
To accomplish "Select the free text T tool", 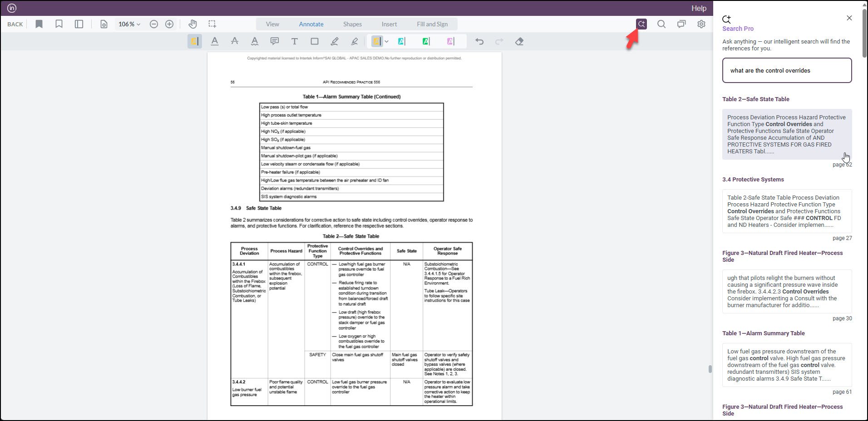I will point(295,41).
